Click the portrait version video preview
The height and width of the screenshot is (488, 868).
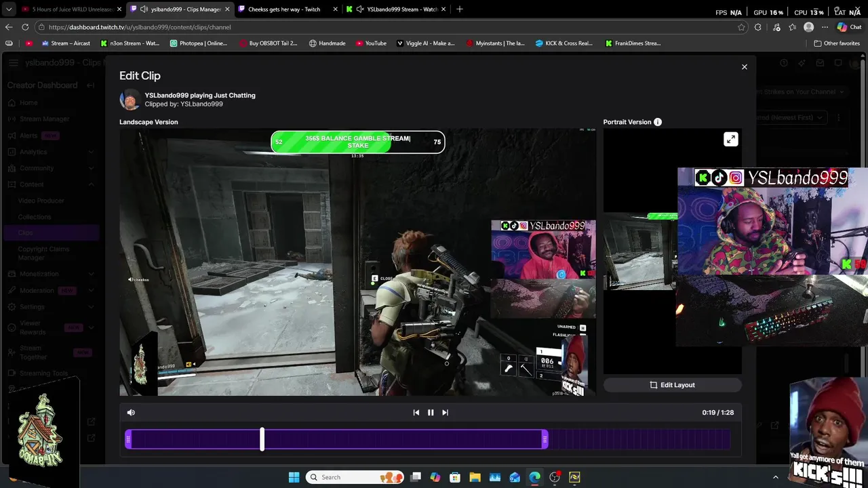coord(672,251)
